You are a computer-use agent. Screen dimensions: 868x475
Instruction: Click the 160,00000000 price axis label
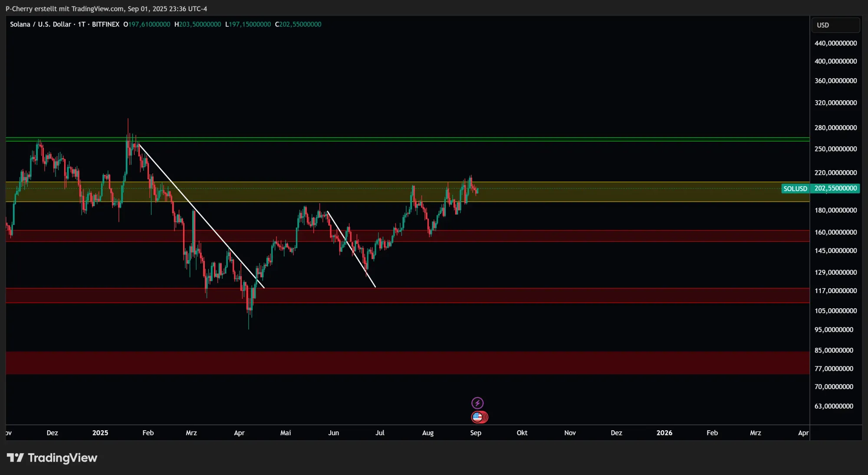[835, 232]
